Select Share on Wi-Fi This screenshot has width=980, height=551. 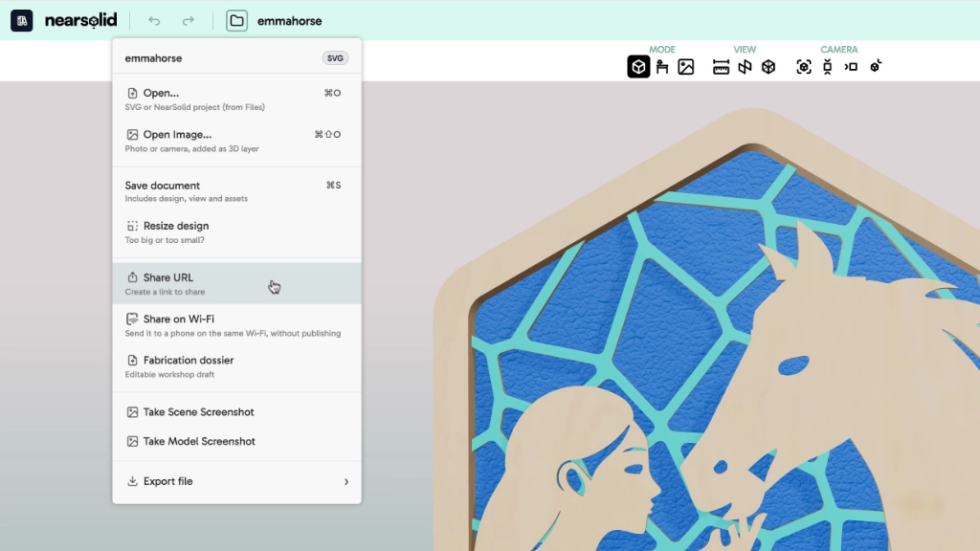tap(237, 325)
